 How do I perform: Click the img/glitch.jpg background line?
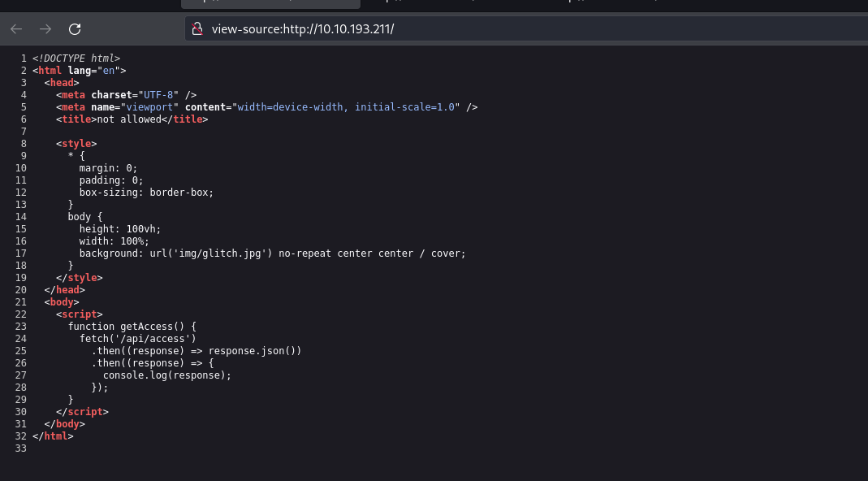272,253
